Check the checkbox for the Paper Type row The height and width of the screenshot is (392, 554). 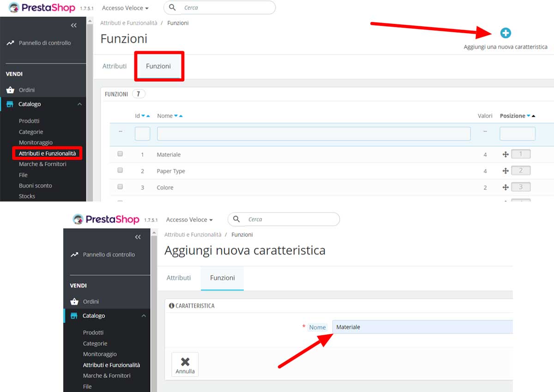pos(120,170)
